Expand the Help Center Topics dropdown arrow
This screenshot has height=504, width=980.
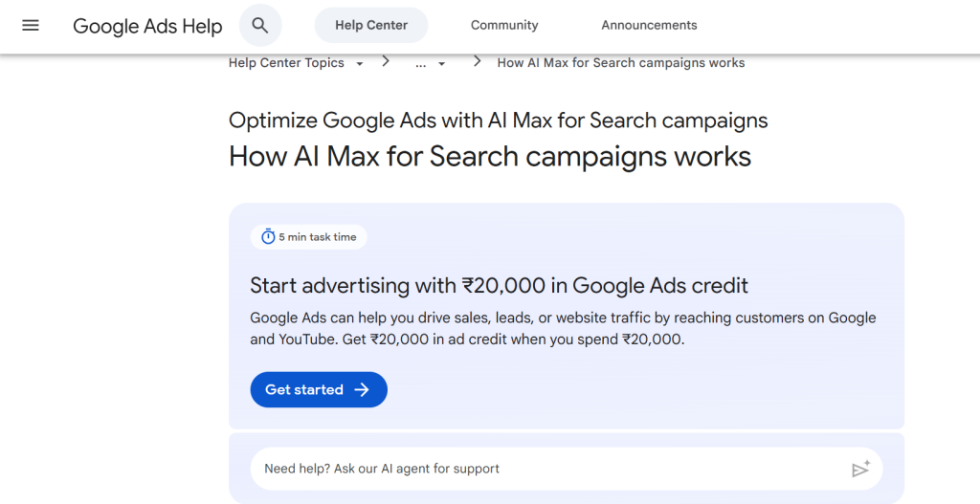(x=360, y=64)
